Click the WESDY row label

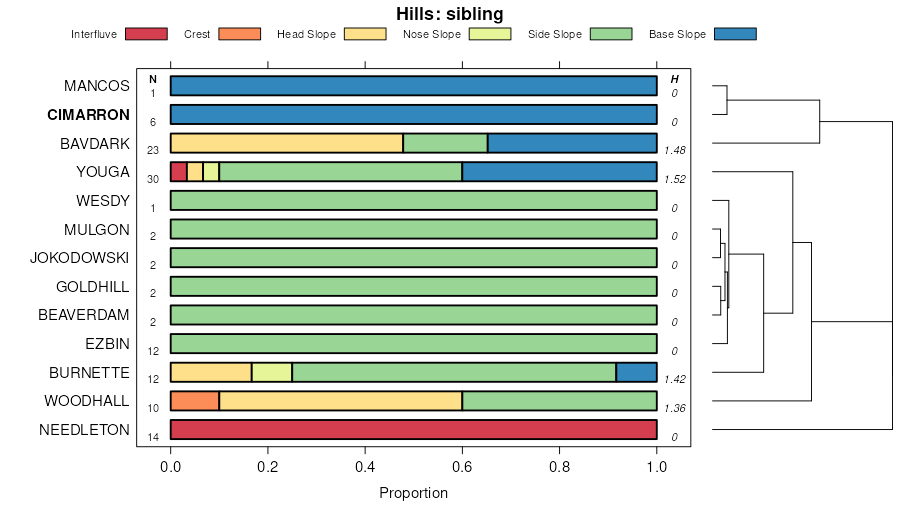pos(103,200)
